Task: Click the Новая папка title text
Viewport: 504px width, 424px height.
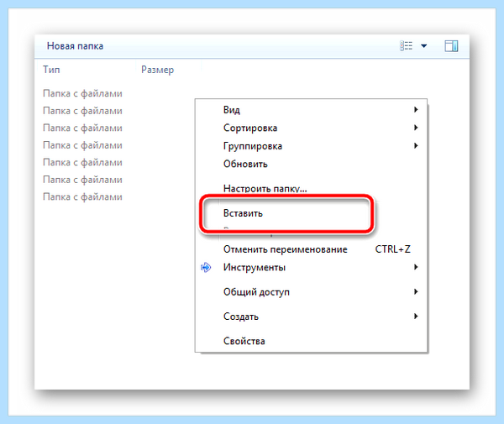Action: [75, 46]
